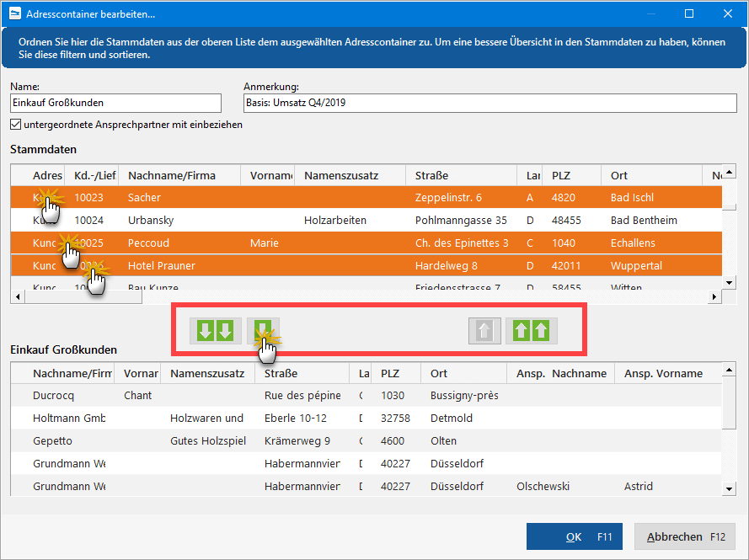Viewport: 749px width, 560px height.
Task: Toggle untergeordnete Ansprechpartner mit einbeziehen checkbox
Action: pos(15,125)
